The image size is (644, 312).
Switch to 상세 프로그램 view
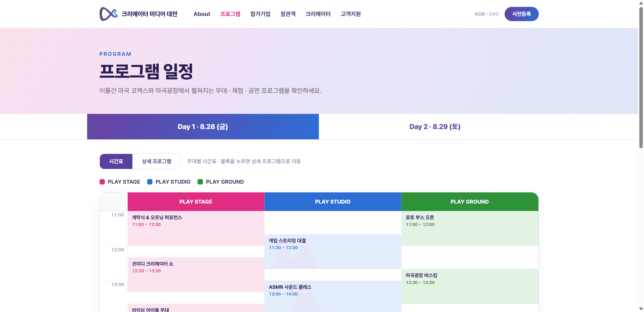click(157, 161)
